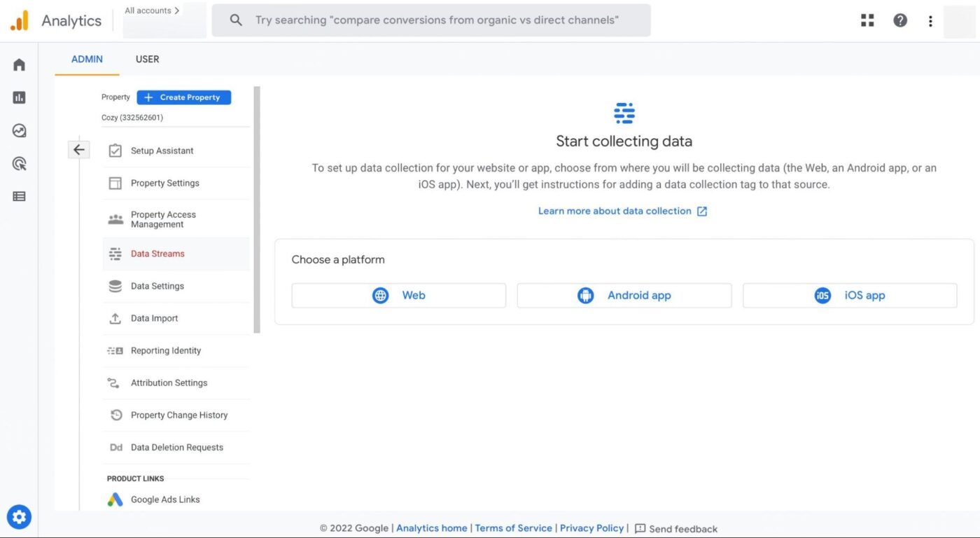Screen dimensions: 980x538
Task: Select the ADMIN tab
Action: [87, 60]
